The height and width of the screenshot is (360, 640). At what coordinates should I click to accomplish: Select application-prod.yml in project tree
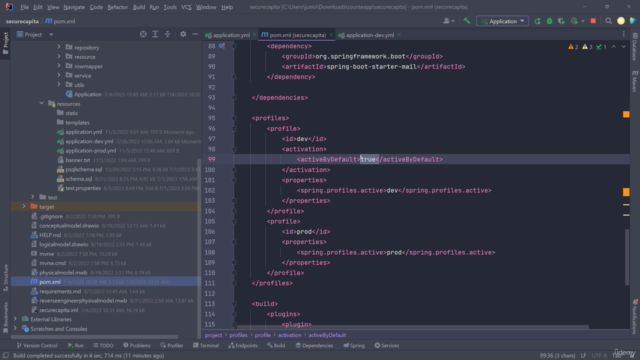91,151
